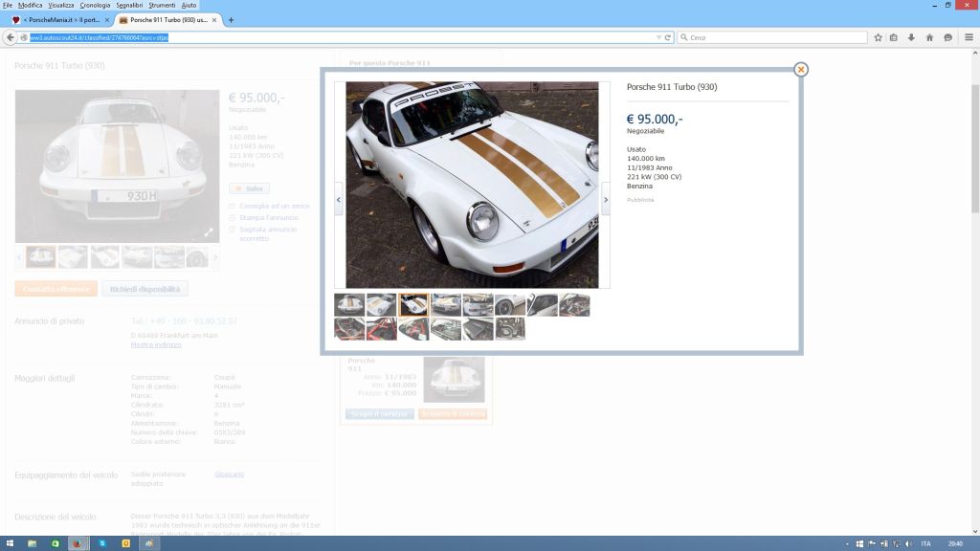Open the volume icon in the system tray

click(x=908, y=543)
